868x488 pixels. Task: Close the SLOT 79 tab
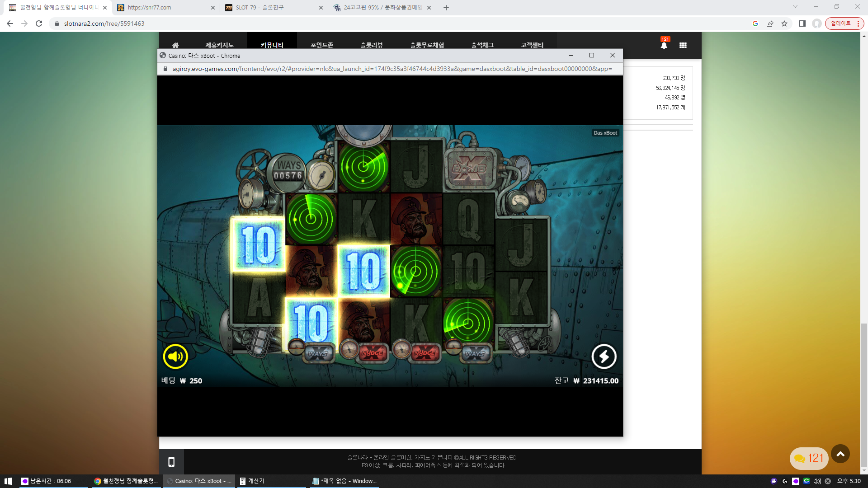tap(321, 8)
